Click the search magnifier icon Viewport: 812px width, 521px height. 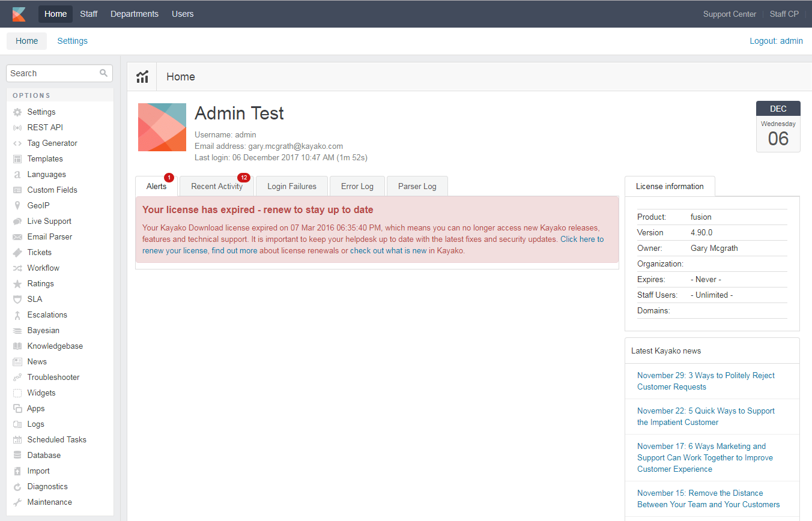click(104, 73)
